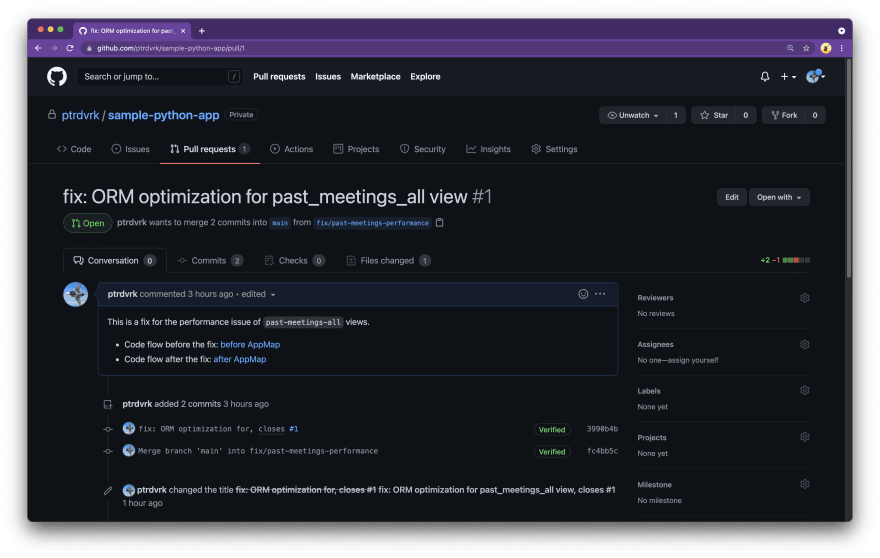
Task: Click the browser profile avatar icon
Action: tap(826, 48)
